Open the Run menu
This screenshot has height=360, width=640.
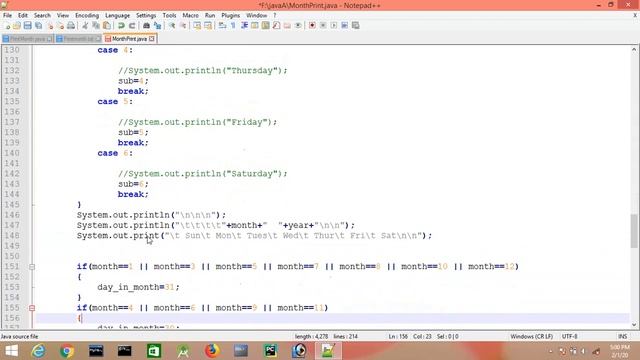tap(210, 16)
